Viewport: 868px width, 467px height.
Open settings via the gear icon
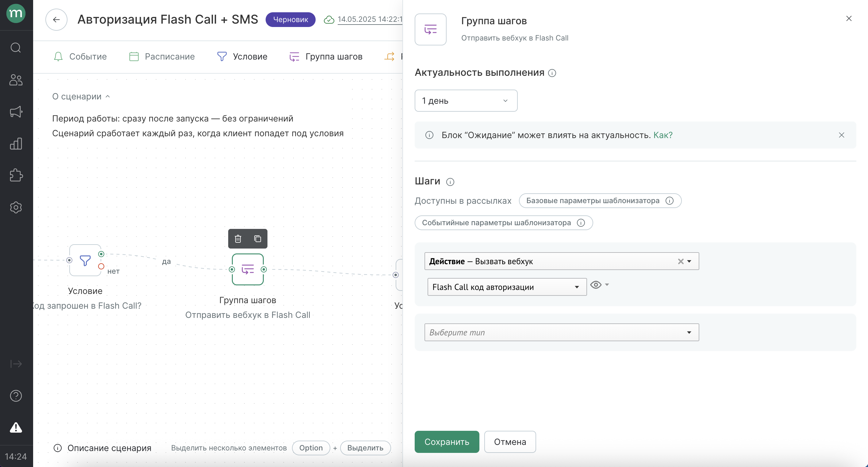pos(16,207)
